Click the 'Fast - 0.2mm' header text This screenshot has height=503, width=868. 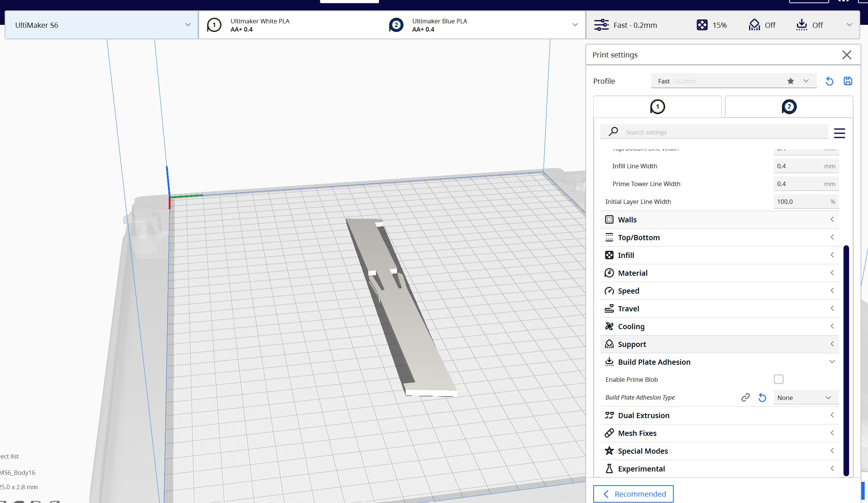pos(635,25)
